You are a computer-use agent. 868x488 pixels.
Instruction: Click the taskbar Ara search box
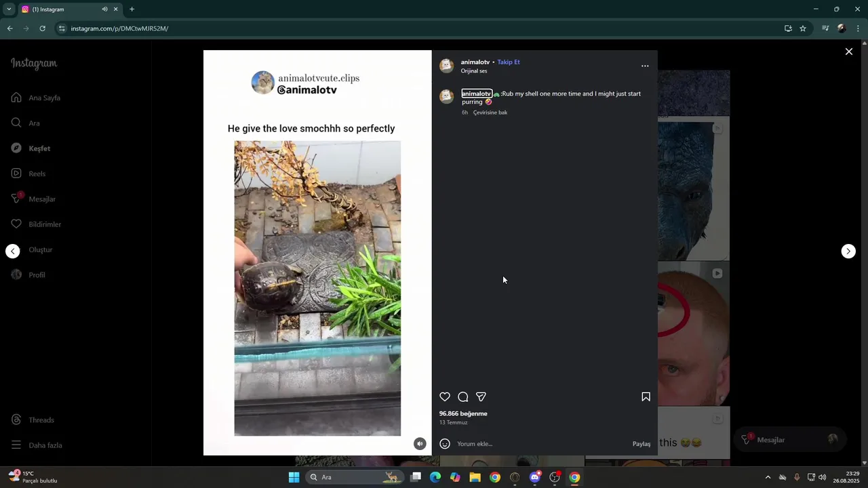[x=355, y=477]
